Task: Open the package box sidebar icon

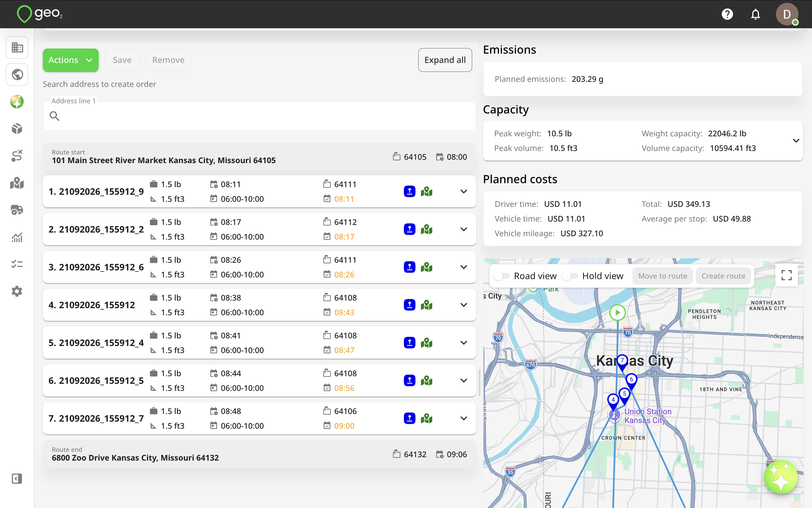Action: [17, 129]
